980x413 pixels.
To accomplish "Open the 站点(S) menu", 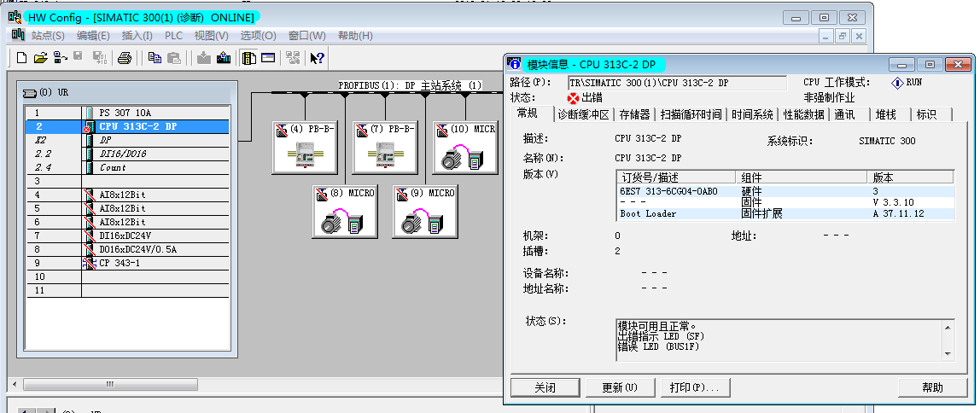I will (x=48, y=36).
